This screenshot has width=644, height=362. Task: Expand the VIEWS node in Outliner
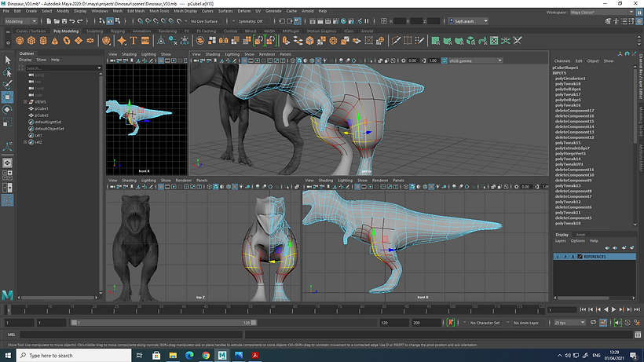[25, 102]
